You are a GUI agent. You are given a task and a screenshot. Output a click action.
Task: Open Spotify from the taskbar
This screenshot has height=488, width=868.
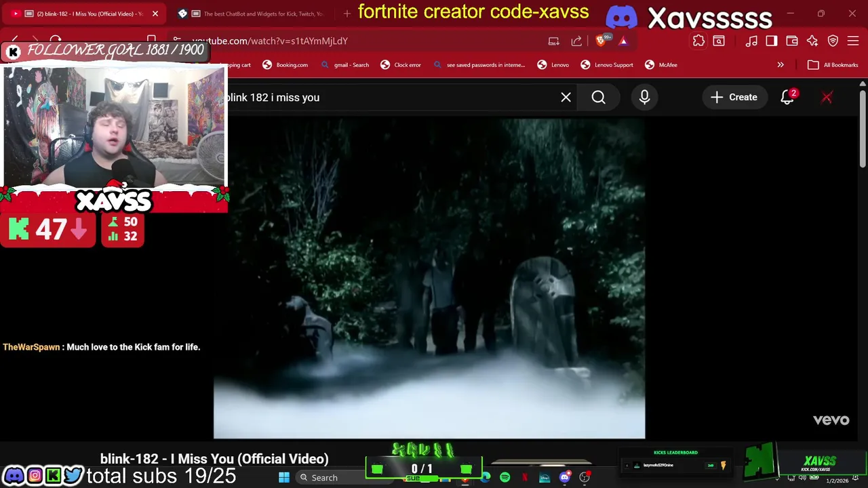[x=505, y=478]
